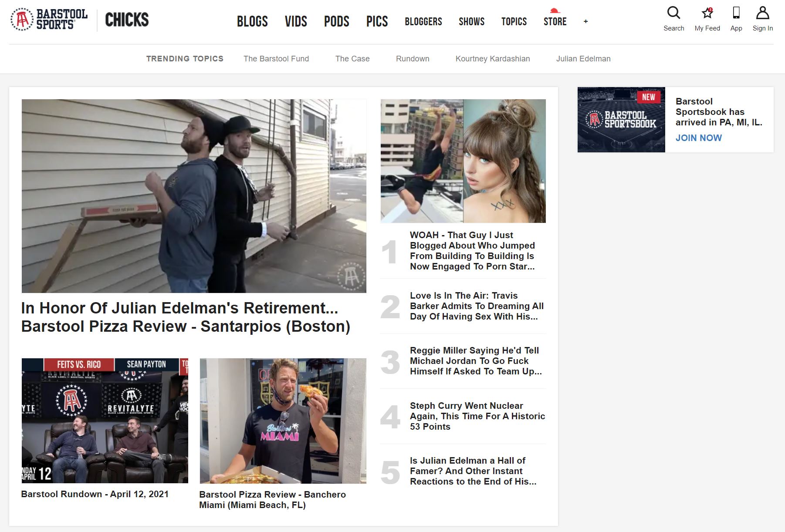
Task: Open the BLOGS menu
Action: (252, 21)
